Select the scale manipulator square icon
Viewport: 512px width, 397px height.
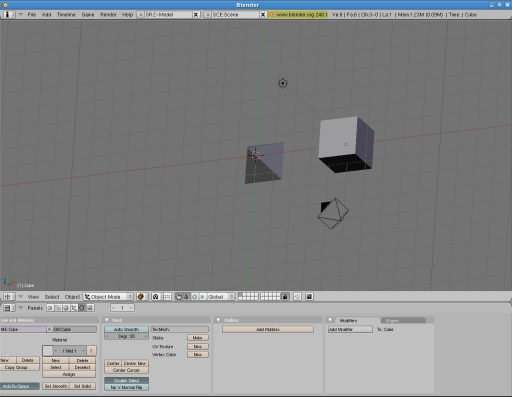202,296
